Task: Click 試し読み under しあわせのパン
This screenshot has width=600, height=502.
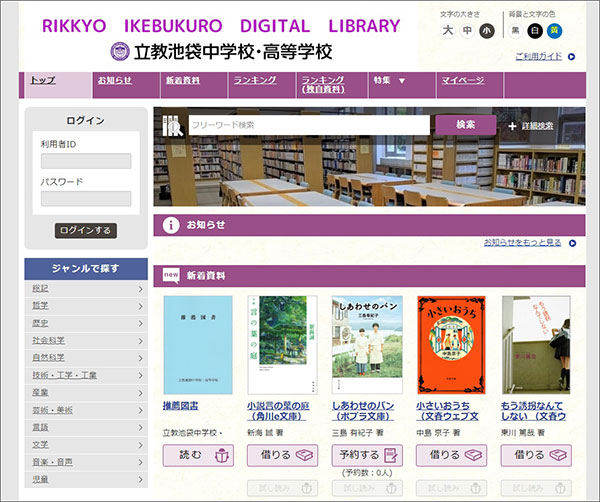Action: tap(367, 488)
